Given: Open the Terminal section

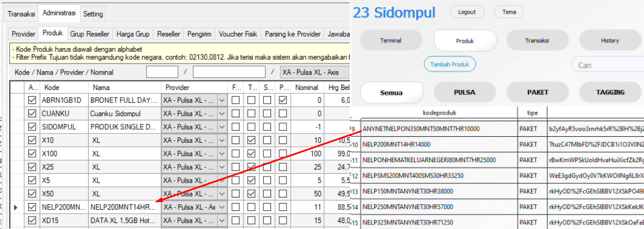Looking at the screenshot, I should (391, 41).
